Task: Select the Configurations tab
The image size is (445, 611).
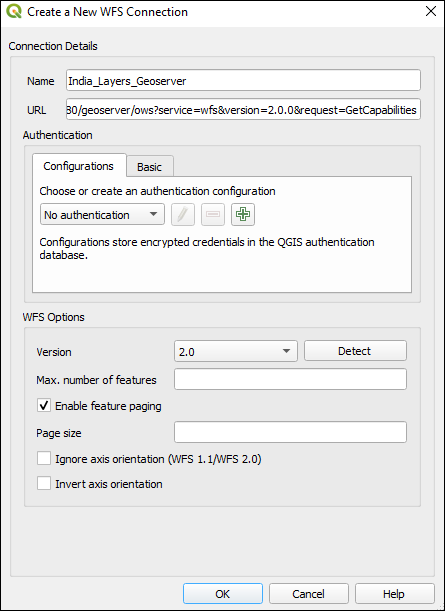Action: (79, 166)
